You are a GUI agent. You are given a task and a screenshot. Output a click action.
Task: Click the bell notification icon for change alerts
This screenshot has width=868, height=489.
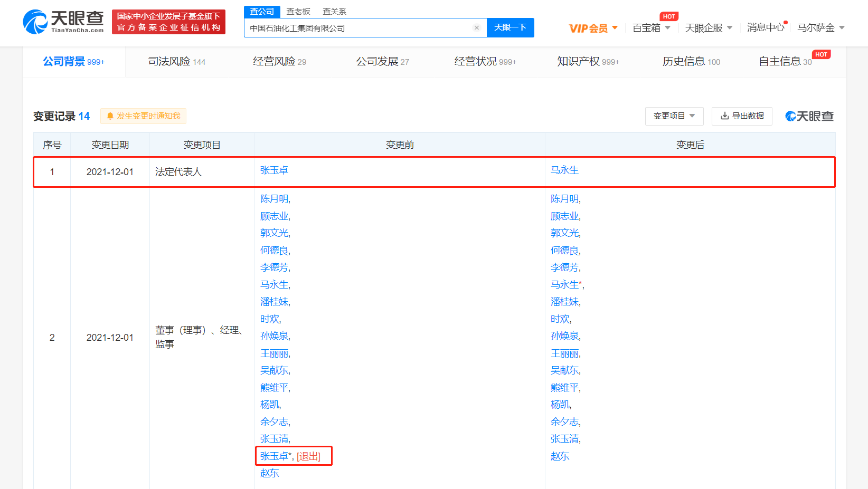pyautogui.click(x=110, y=116)
